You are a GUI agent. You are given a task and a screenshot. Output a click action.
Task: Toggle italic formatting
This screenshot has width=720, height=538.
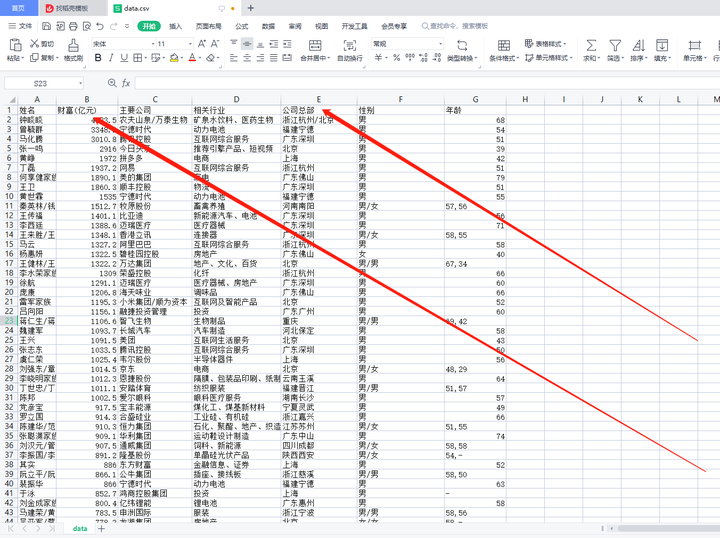click(111, 58)
